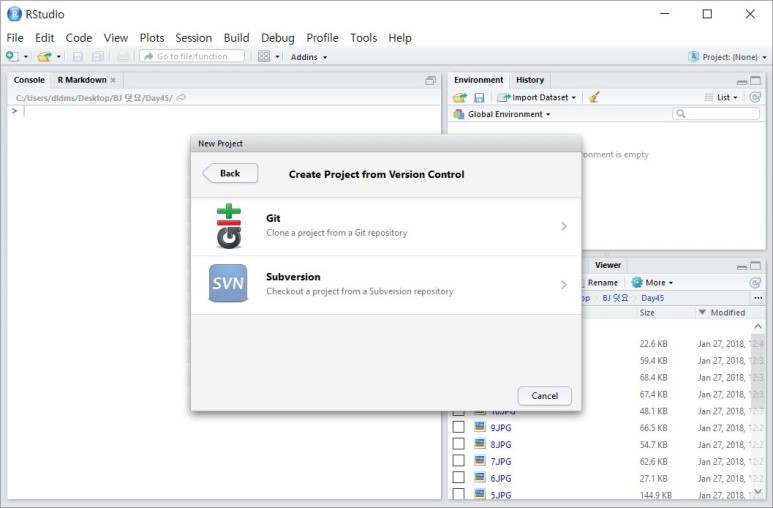Minimize the Environment pane
Image resolution: width=773 pixels, height=508 pixels.
coord(742,82)
